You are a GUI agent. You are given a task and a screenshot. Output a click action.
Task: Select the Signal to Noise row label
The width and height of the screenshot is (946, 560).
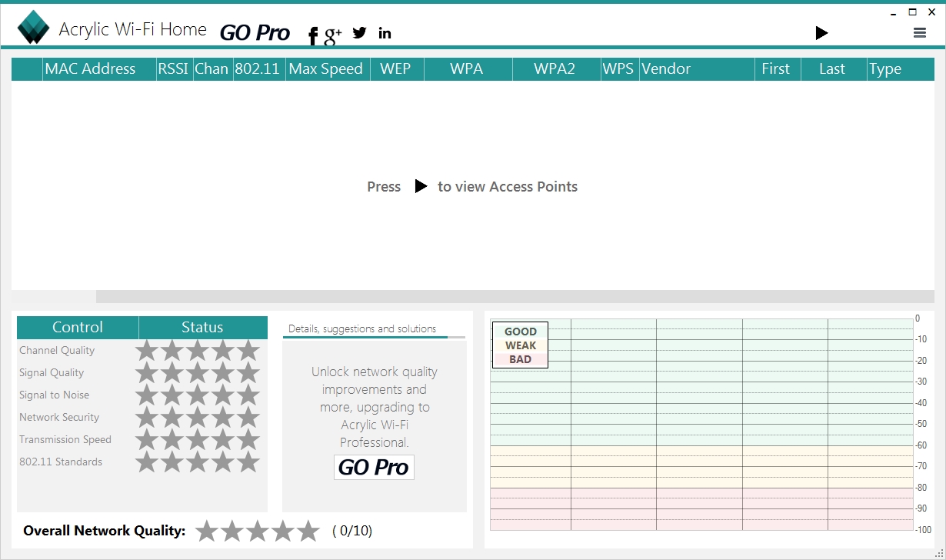click(x=54, y=395)
